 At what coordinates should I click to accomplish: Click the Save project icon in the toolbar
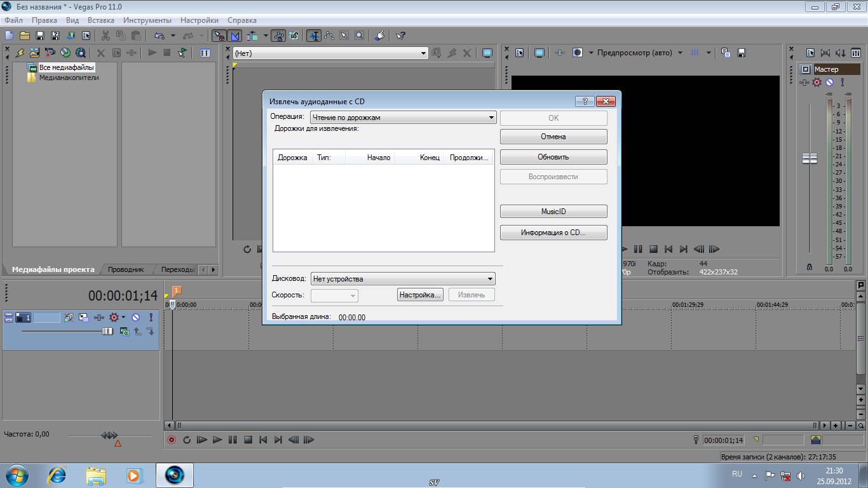coord(40,36)
